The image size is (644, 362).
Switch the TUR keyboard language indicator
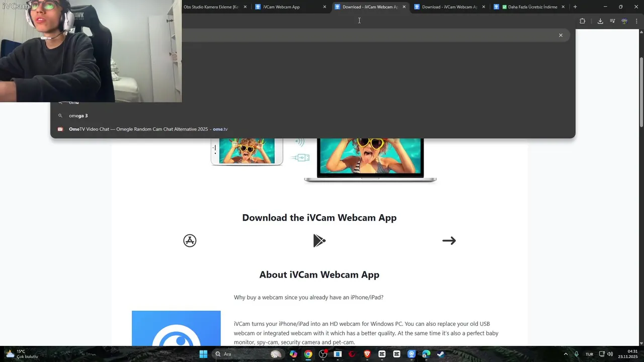pos(589,354)
